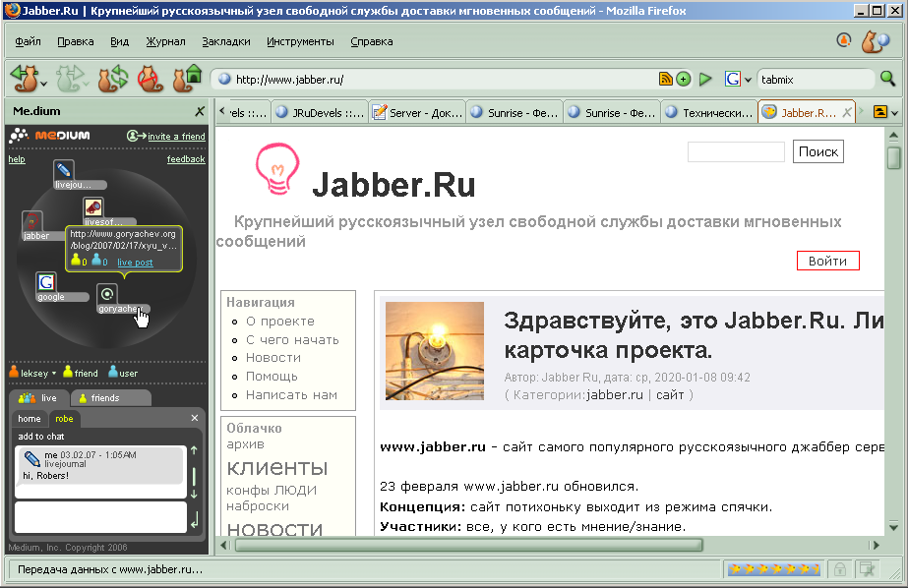Click the orange RSS feed icon in address bar
908x588 pixels.
click(665, 80)
